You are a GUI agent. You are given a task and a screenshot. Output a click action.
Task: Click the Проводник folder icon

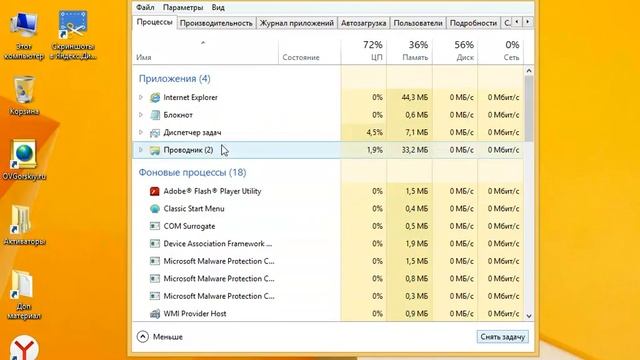tap(155, 150)
